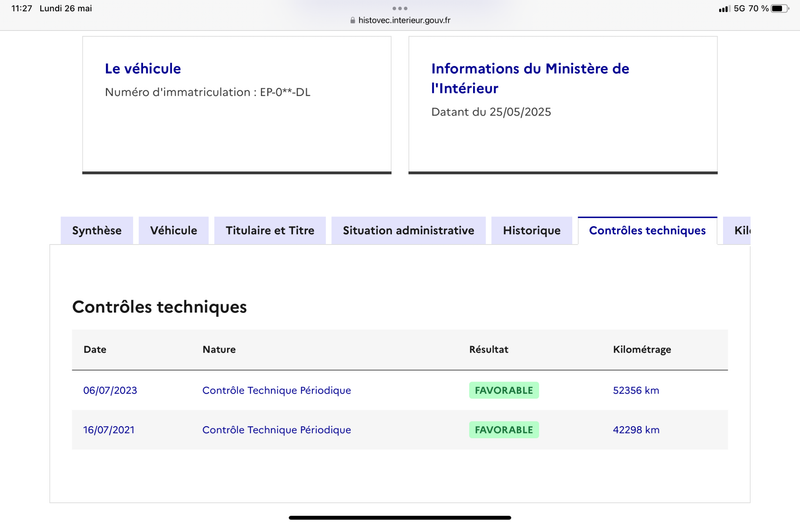Click the Nature column header
The width and height of the screenshot is (800, 525).
pyautogui.click(x=219, y=349)
